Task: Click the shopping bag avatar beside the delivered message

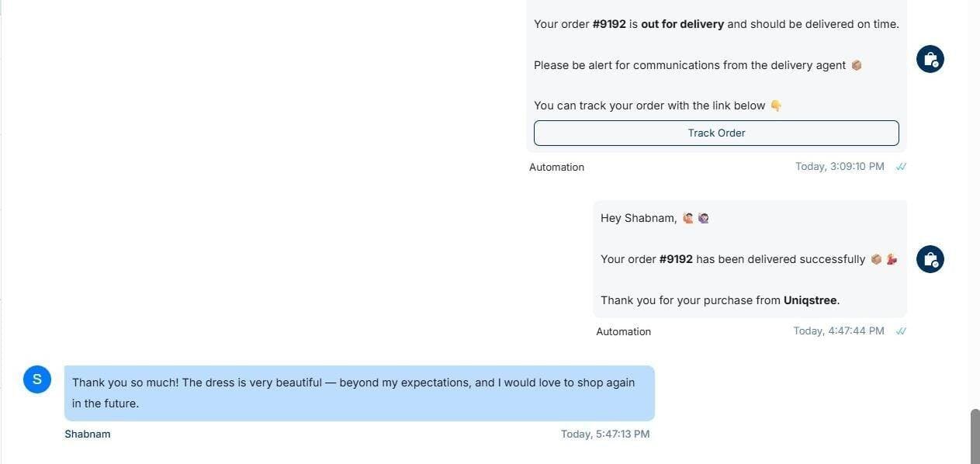Action: point(930,259)
